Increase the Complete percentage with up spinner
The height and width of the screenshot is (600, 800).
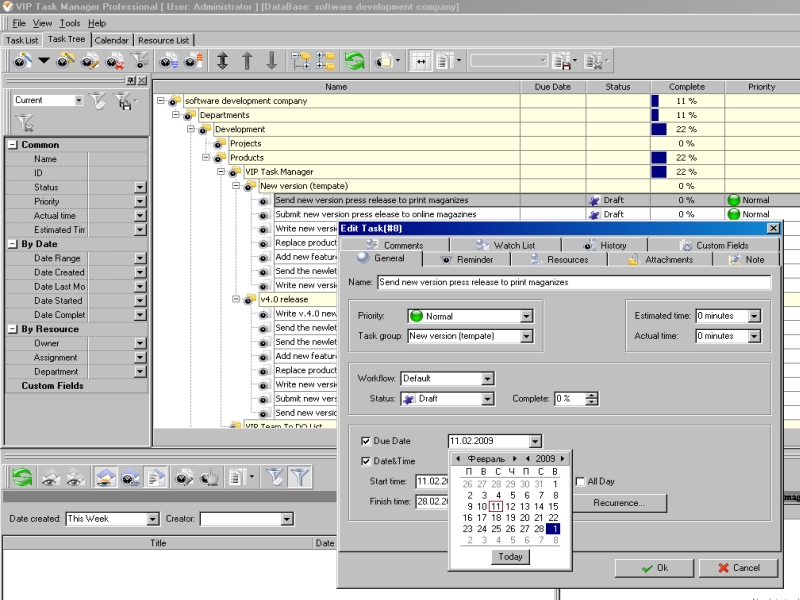[591, 395]
